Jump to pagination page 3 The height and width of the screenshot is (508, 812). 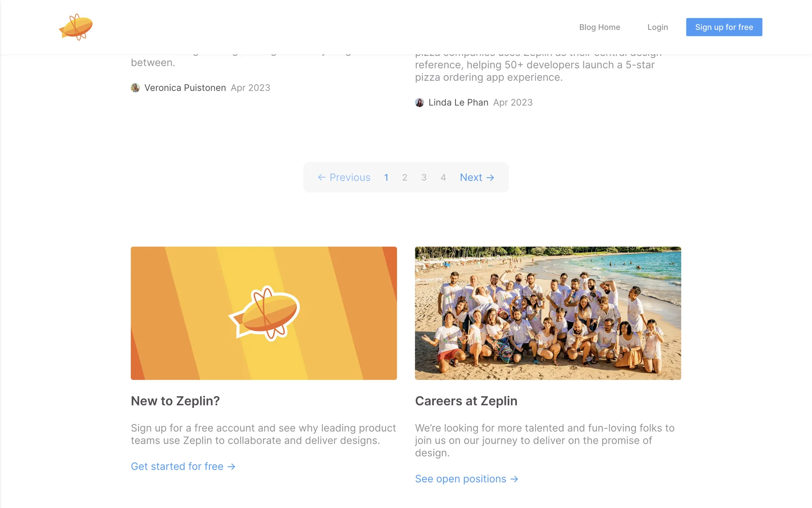point(424,177)
